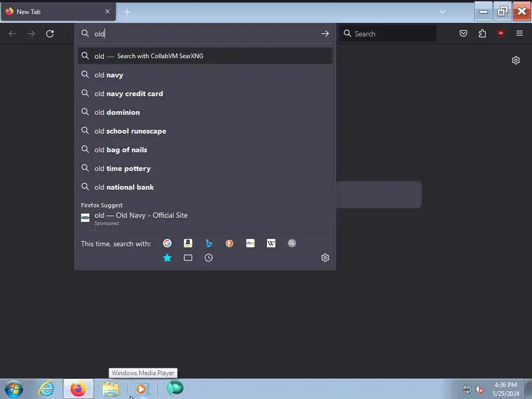Select the 'old navy credit card' suggestion
Viewport: 532px width, 399px height.
point(205,94)
